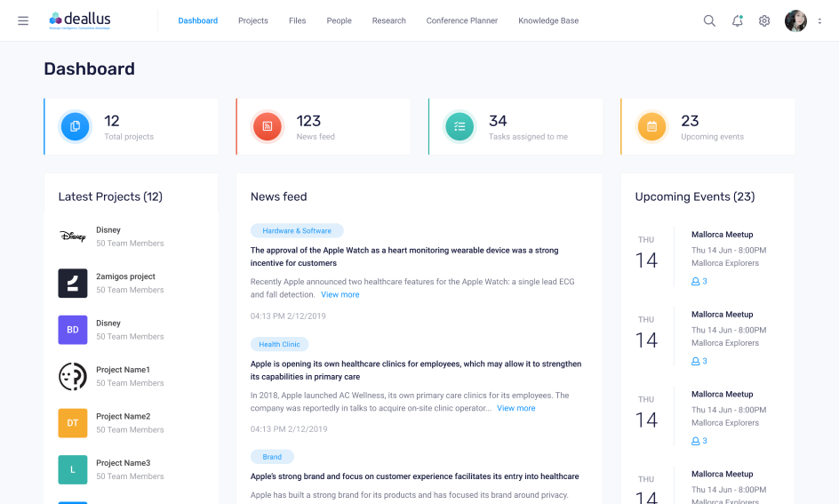
Task: Switch to the Conference Planner tab
Action: (x=461, y=20)
